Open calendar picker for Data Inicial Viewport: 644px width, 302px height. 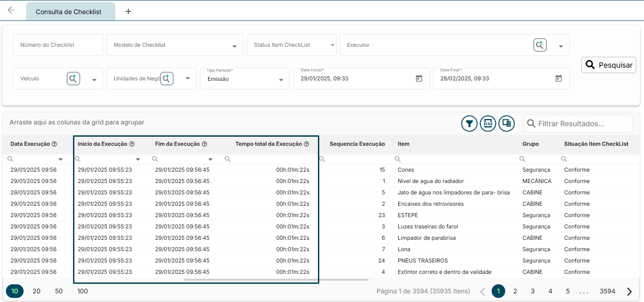(x=419, y=79)
